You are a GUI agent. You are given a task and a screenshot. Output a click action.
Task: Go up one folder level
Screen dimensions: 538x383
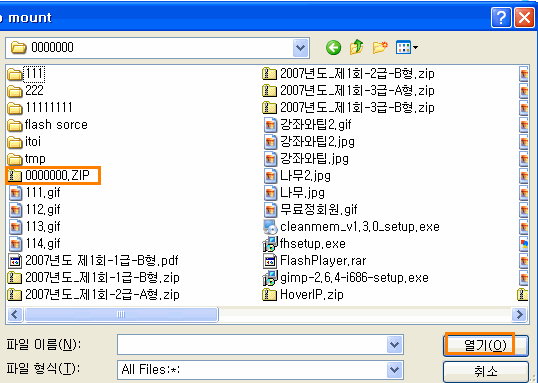click(356, 47)
